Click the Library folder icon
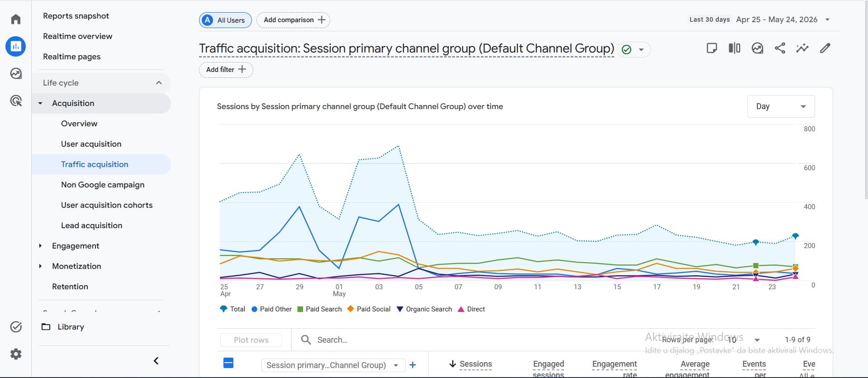Viewport: 868px width, 378px height. point(46,327)
